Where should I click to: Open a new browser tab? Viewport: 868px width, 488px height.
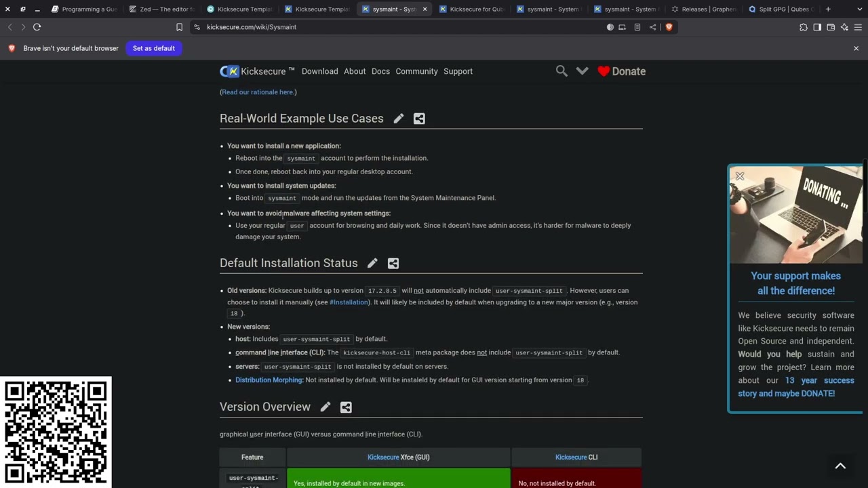[828, 9]
